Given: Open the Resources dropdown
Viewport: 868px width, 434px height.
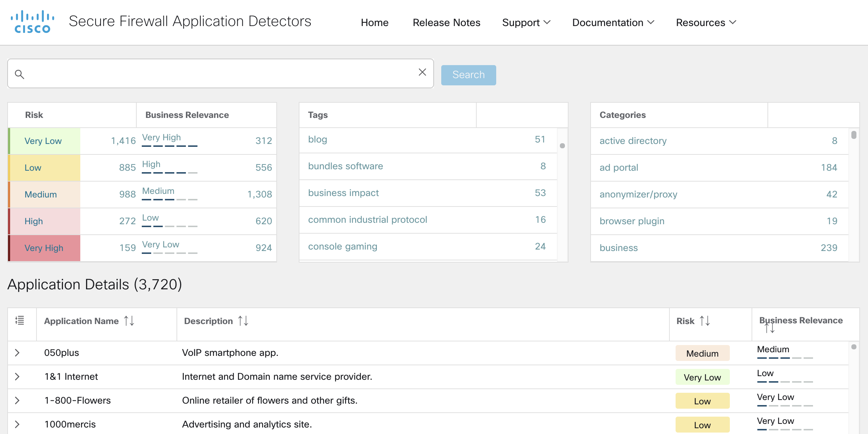Looking at the screenshot, I should [705, 22].
